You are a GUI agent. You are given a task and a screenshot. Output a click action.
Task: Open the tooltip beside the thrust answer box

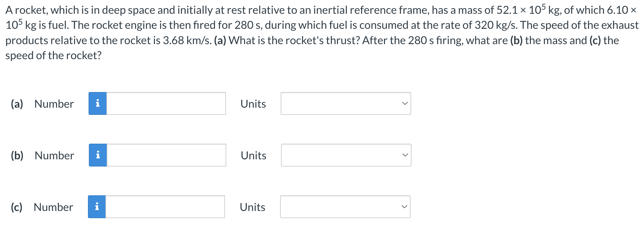[x=97, y=103]
